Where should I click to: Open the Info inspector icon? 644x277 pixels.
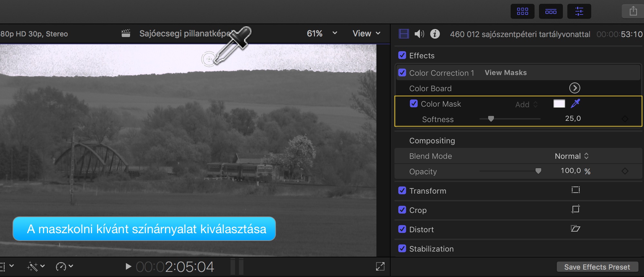click(x=435, y=34)
